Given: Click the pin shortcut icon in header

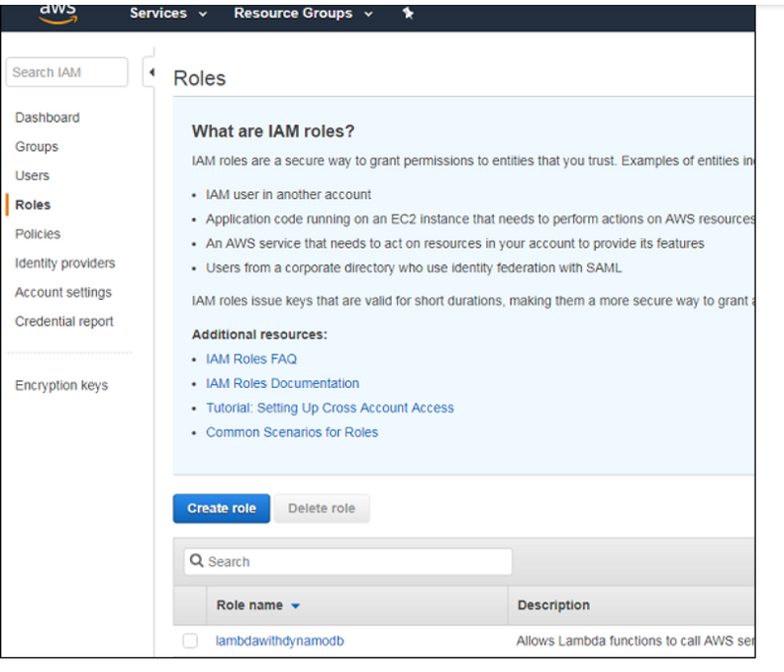Looking at the screenshot, I should tap(408, 14).
